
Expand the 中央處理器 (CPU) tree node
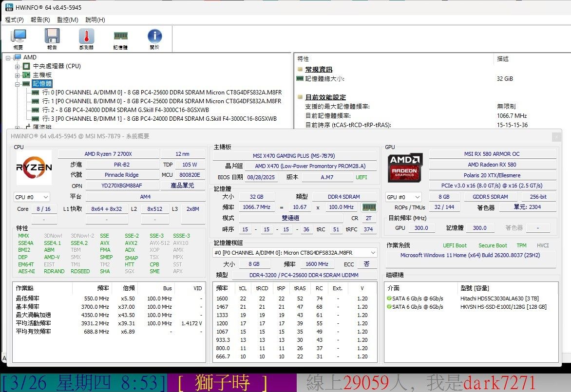tap(18, 66)
